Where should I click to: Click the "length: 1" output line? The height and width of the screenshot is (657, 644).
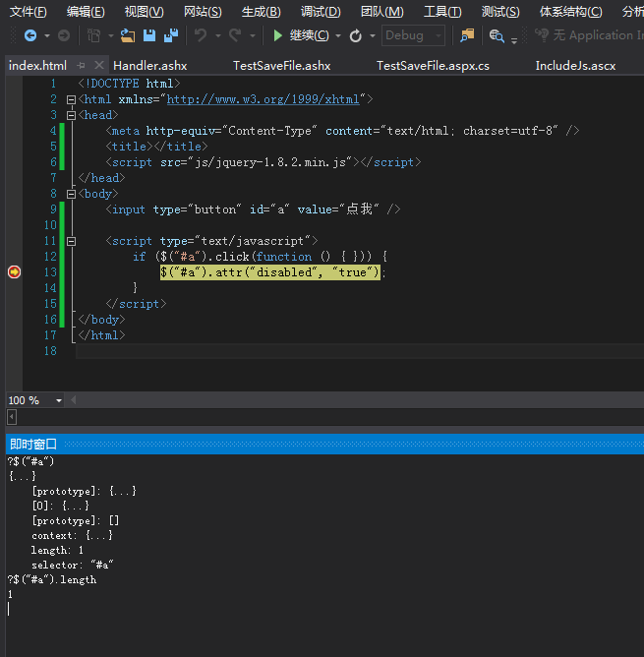coord(57,550)
